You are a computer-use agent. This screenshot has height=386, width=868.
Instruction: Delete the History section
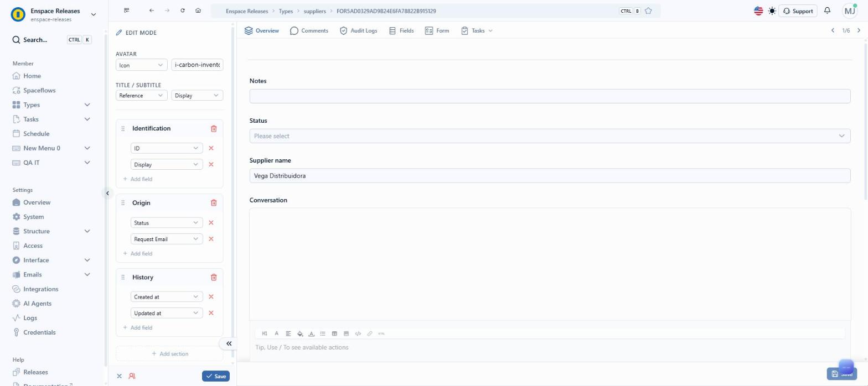tap(214, 278)
